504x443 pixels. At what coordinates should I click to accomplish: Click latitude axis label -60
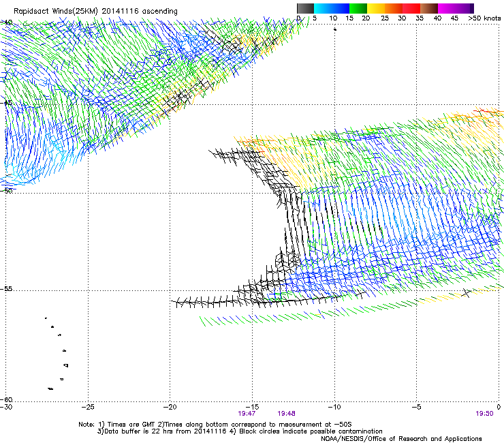point(6,399)
